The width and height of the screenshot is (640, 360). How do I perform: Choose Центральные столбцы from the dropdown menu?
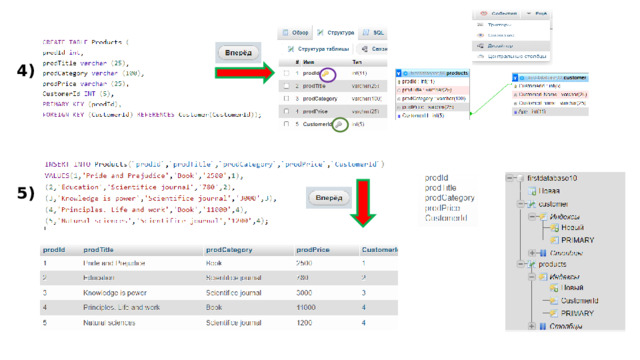(x=511, y=56)
